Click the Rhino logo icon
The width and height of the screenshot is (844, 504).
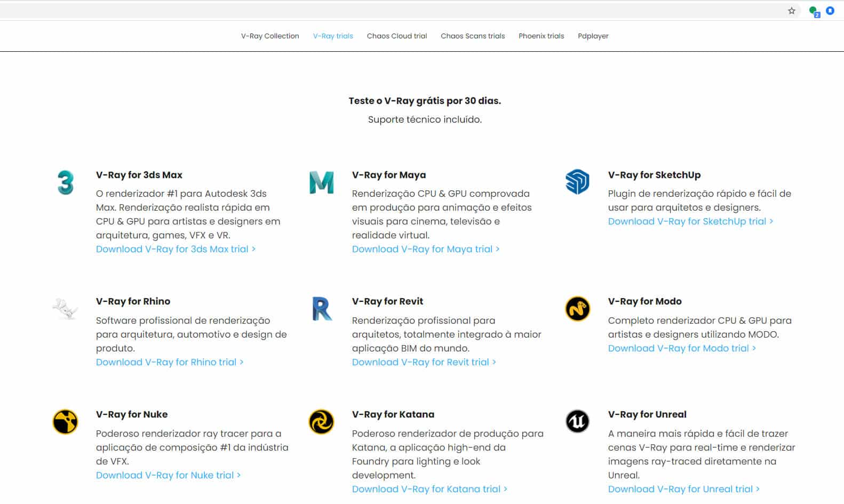[65, 309]
